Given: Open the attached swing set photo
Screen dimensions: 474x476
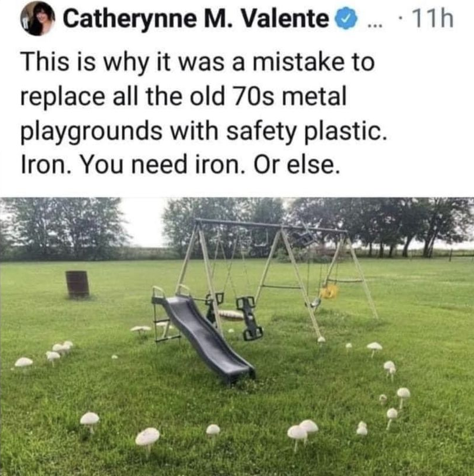Looking at the screenshot, I should click(237, 337).
